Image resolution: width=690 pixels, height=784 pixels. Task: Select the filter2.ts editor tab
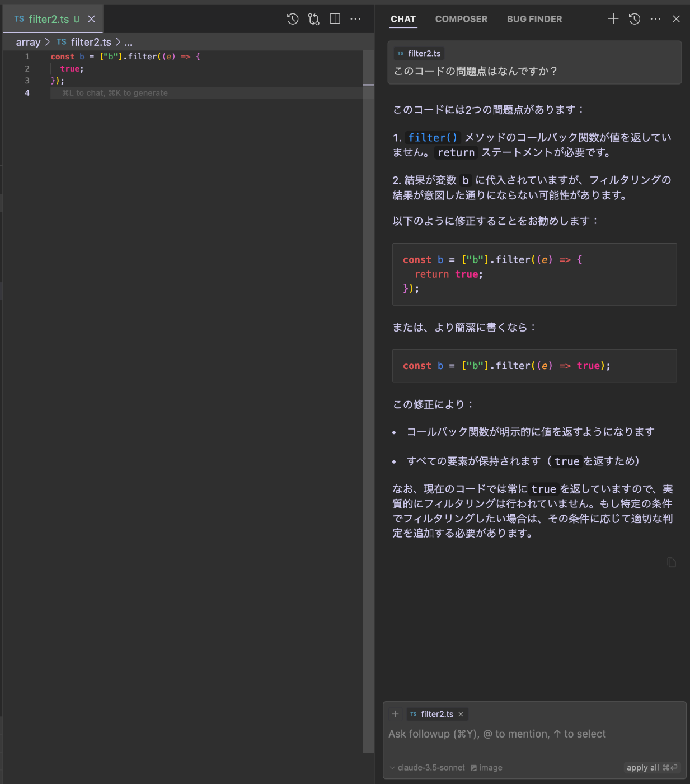click(x=54, y=19)
